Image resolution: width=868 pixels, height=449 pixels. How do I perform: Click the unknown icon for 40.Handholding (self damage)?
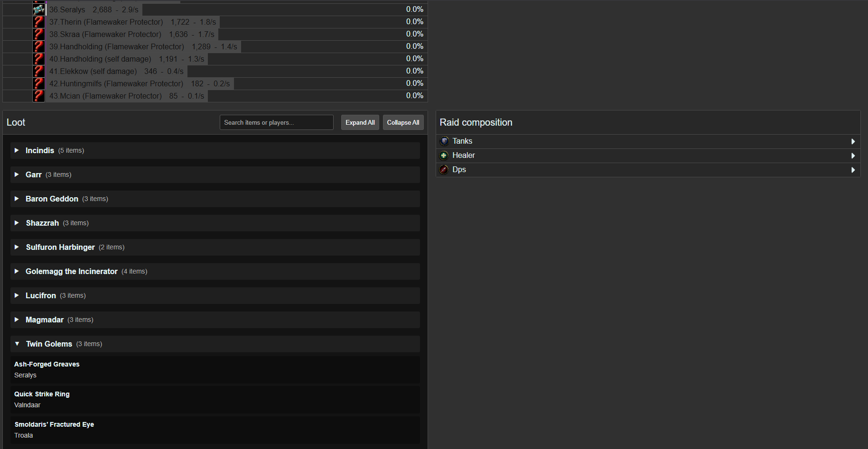39,59
